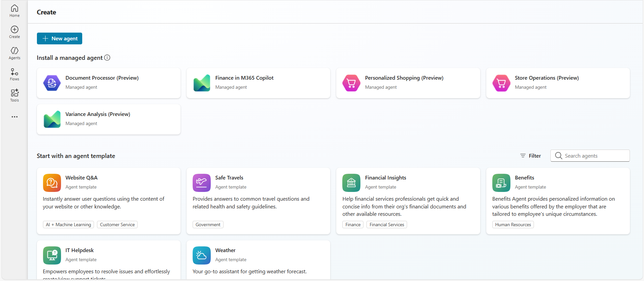The height and width of the screenshot is (281, 644).
Task: Click the Financial Services tag
Action: pyautogui.click(x=387, y=225)
